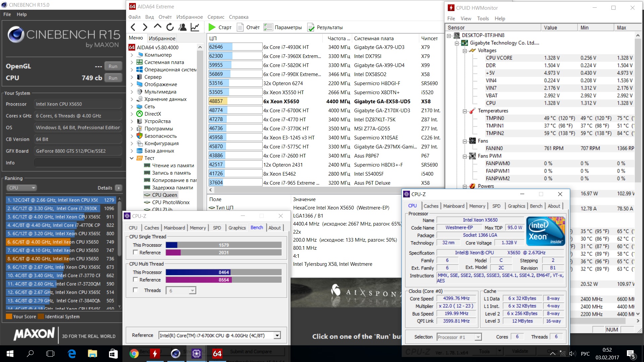Toggle single-thread Reference checkbox in CPU-Z Bench
The height and width of the screenshot is (362, 644).
click(x=136, y=252)
